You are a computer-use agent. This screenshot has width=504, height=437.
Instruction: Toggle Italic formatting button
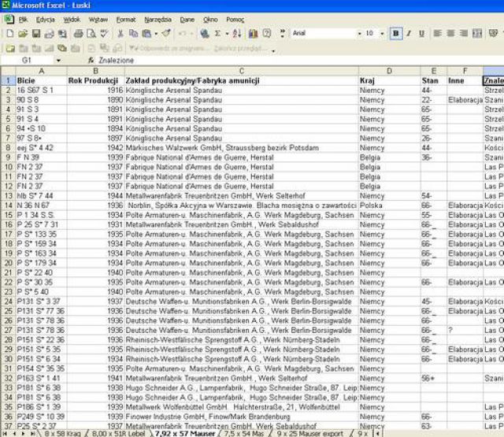(409, 33)
